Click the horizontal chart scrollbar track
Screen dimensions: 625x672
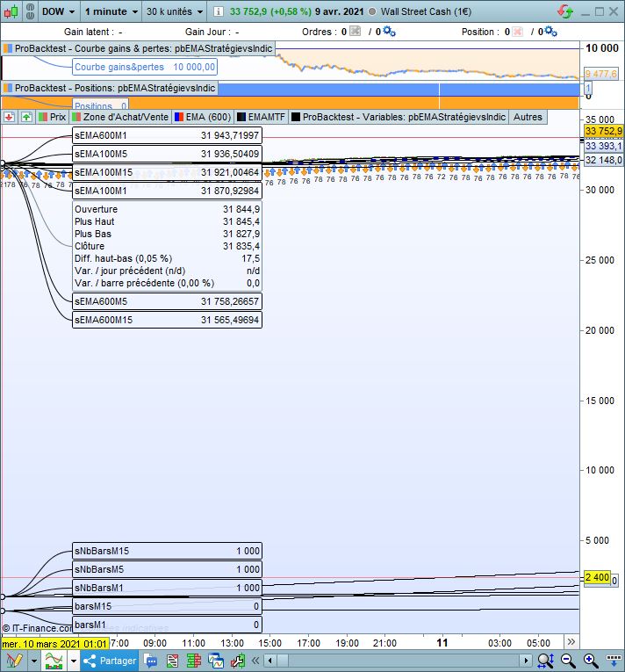tap(398, 661)
